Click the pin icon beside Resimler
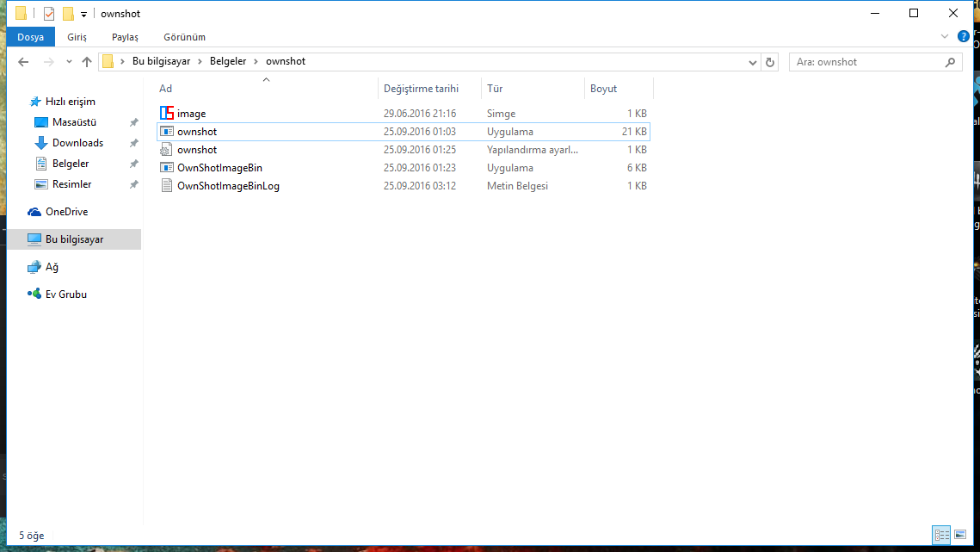This screenshot has width=980, height=552. click(x=133, y=184)
